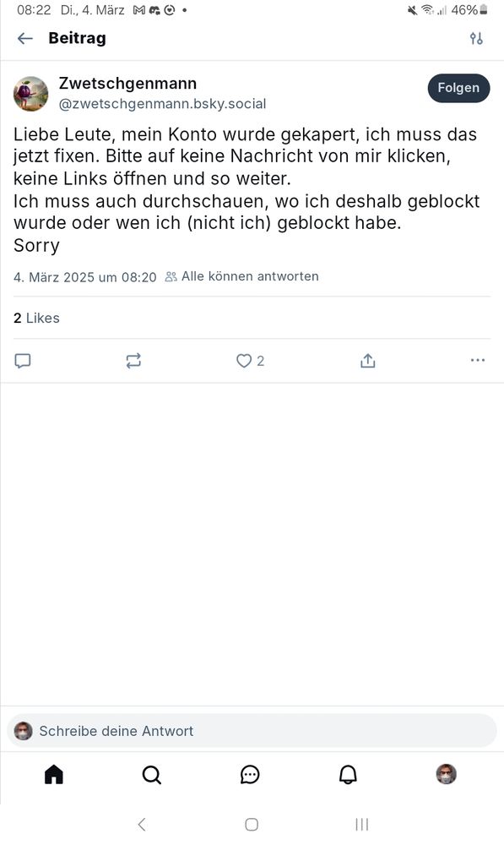Share the post using the share icon

tap(368, 359)
